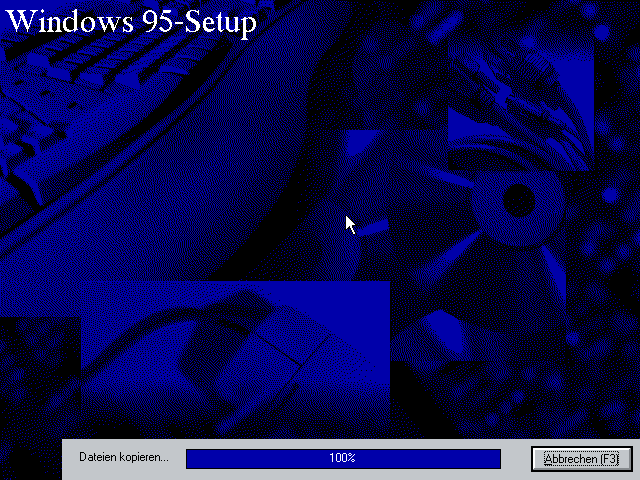Click the 'Dateien kopieren...' status label
The width and height of the screenshot is (640, 480).
pyautogui.click(x=124, y=457)
